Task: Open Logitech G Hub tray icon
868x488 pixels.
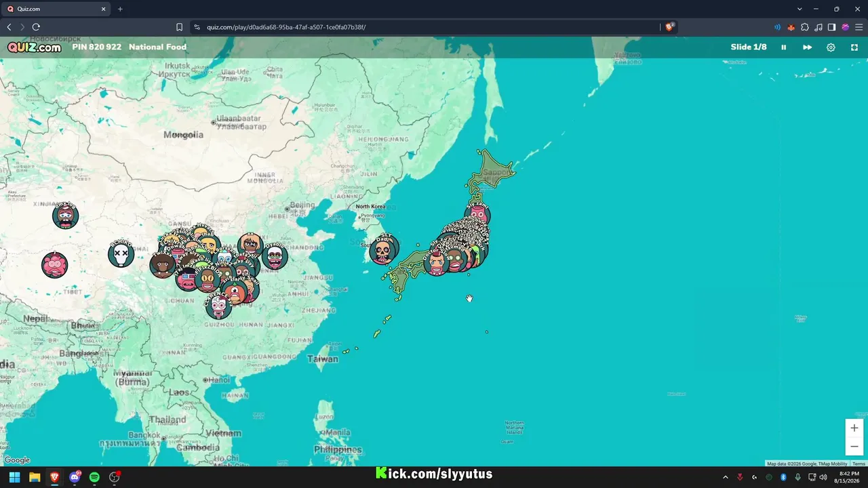Action: point(754,477)
